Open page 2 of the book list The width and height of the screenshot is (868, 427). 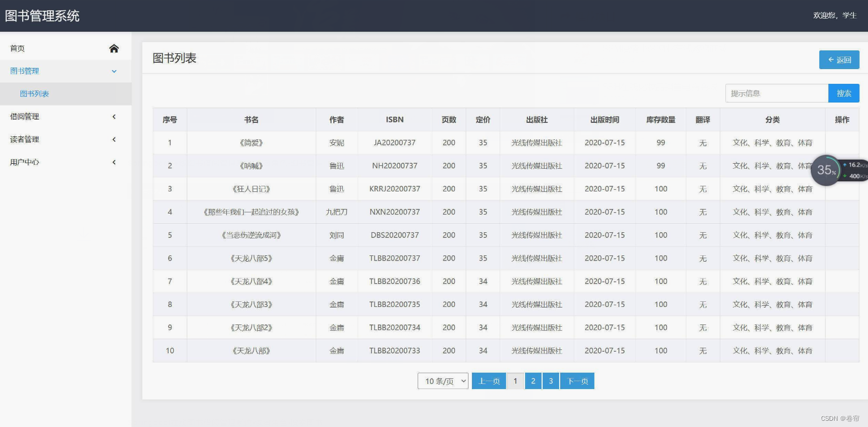coord(533,381)
